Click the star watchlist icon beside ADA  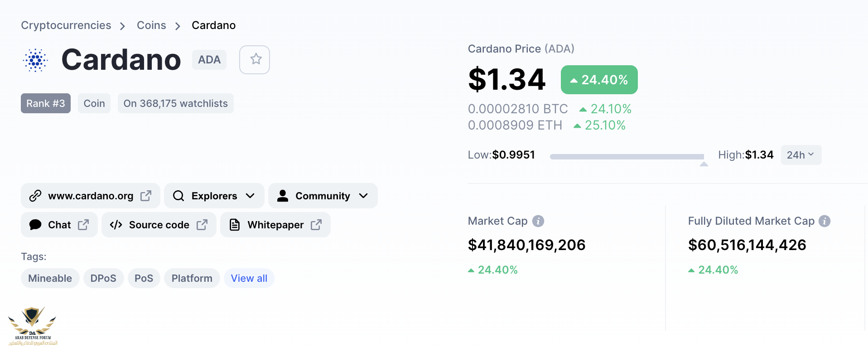click(255, 59)
